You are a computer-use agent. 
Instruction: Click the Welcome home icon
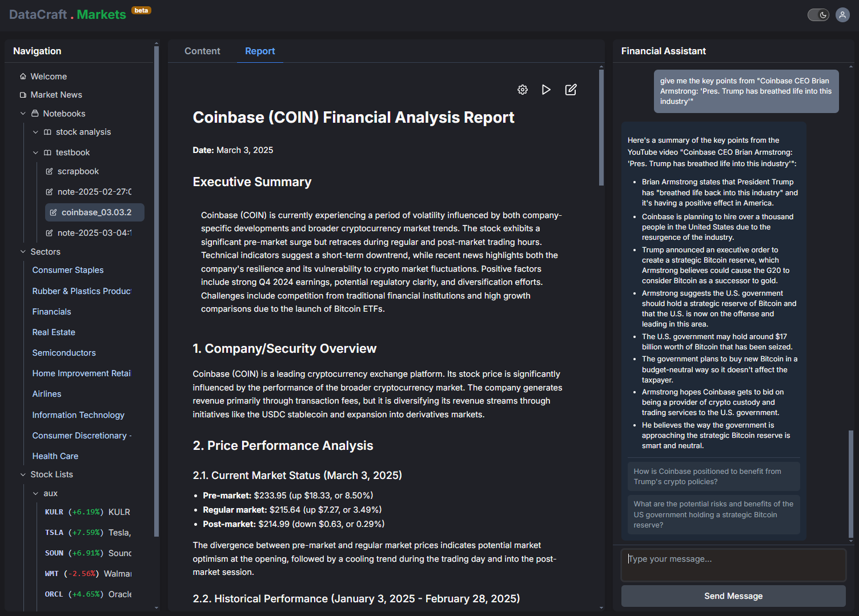[x=23, y=77]
